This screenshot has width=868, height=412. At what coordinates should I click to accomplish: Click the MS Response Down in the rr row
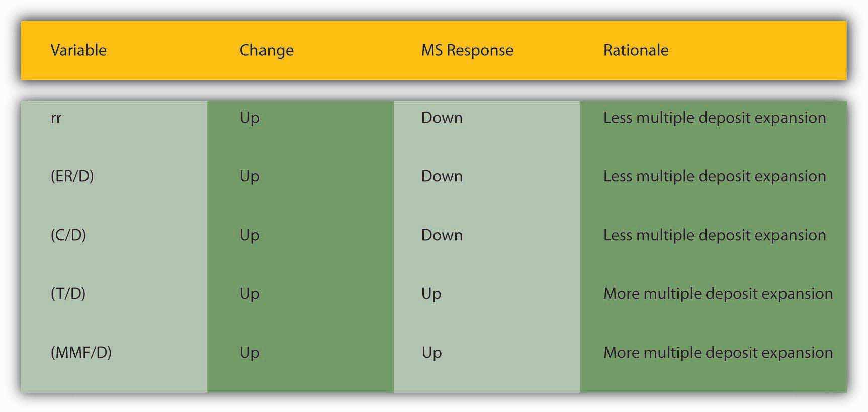442,118
